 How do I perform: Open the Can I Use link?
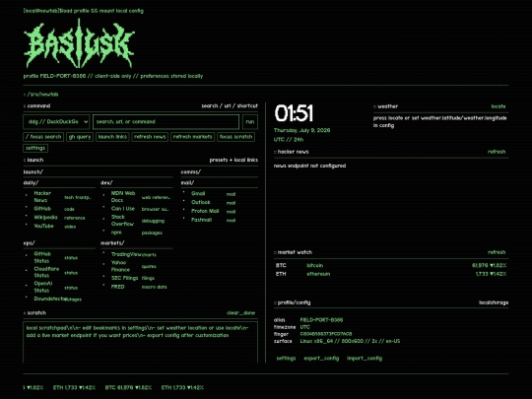[x=123, y=209]
